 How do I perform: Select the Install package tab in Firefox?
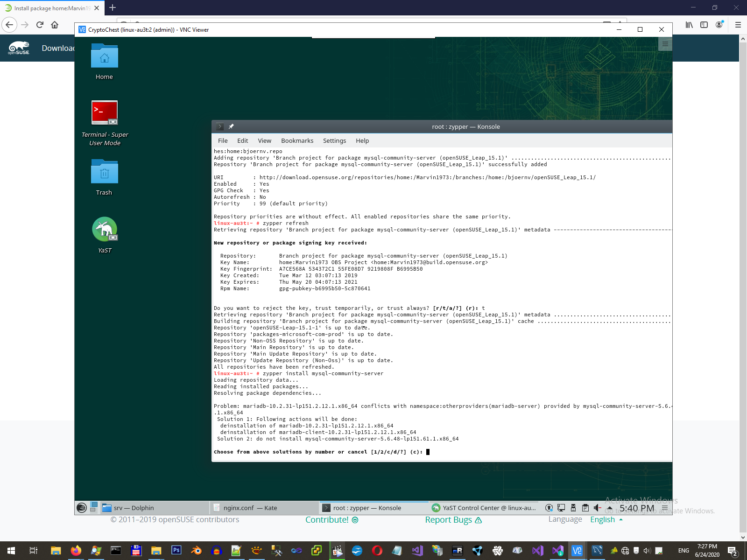[52, 8]
